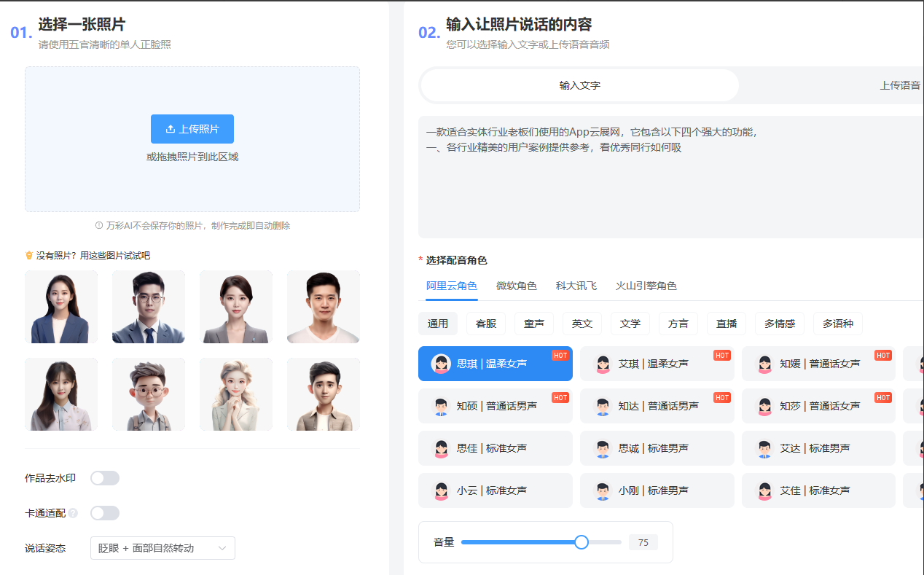The height and width of the screenshot is (575, 924).
Task: Switch to the 上传语音 input mode
Action: pos(899,85)
